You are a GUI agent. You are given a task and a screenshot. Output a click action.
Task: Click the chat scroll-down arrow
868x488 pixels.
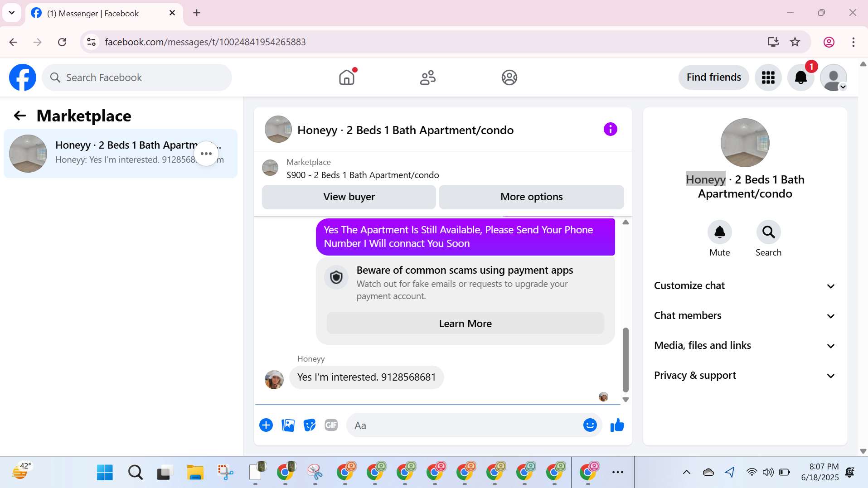tap(626, 400)
